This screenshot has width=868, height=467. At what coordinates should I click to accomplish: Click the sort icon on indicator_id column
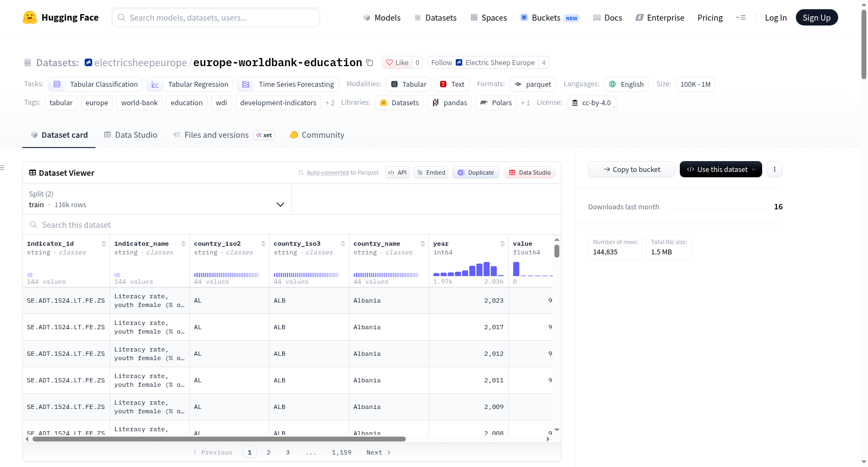[x=104, y=244]
